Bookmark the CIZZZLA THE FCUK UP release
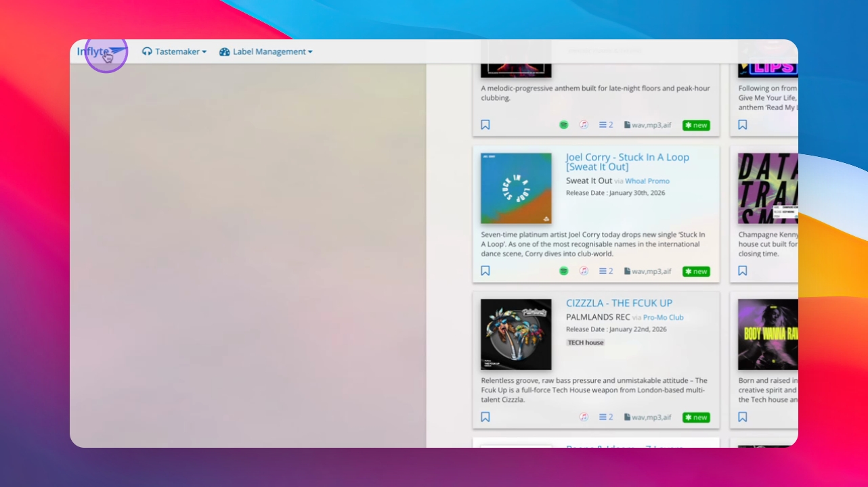The height and width of the screenshot is (487, 868). click(485, 417)
